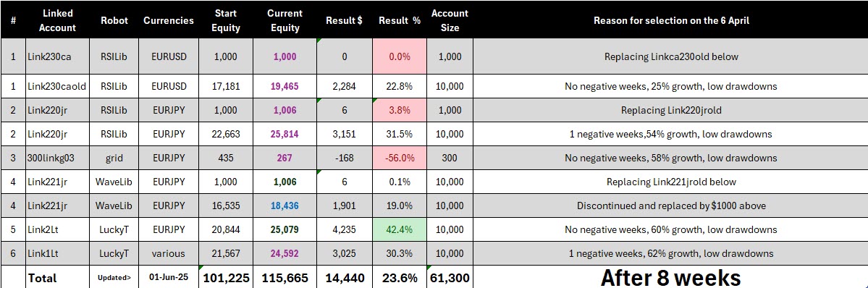Click the After 8 weeks cell
Image resolution: width=868 pixels, height=288 pixels.
pos(670,277)
